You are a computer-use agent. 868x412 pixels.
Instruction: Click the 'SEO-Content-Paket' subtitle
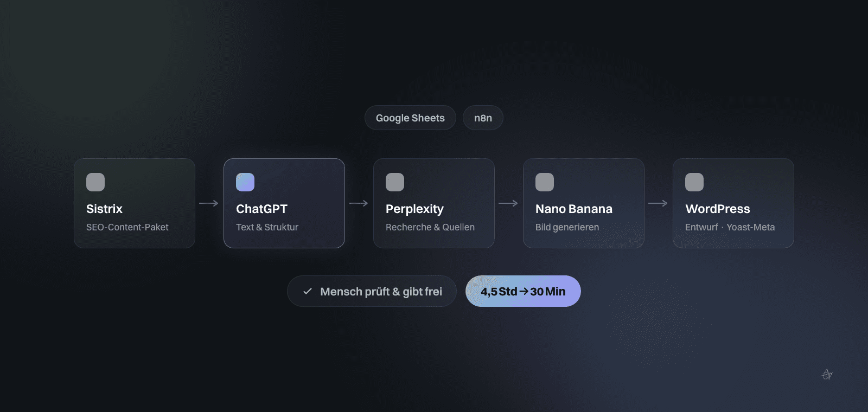(127, 227)
